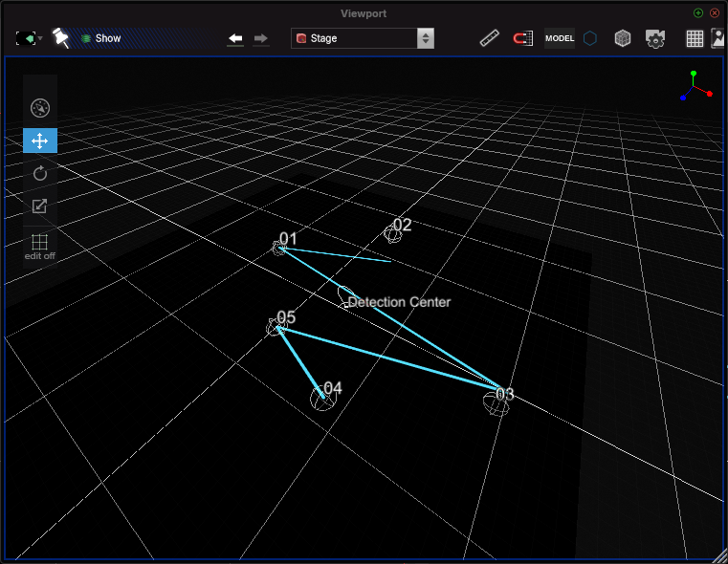Go back with the left arrow
Viewport: 728px width, 564px height.
point(235,38)
